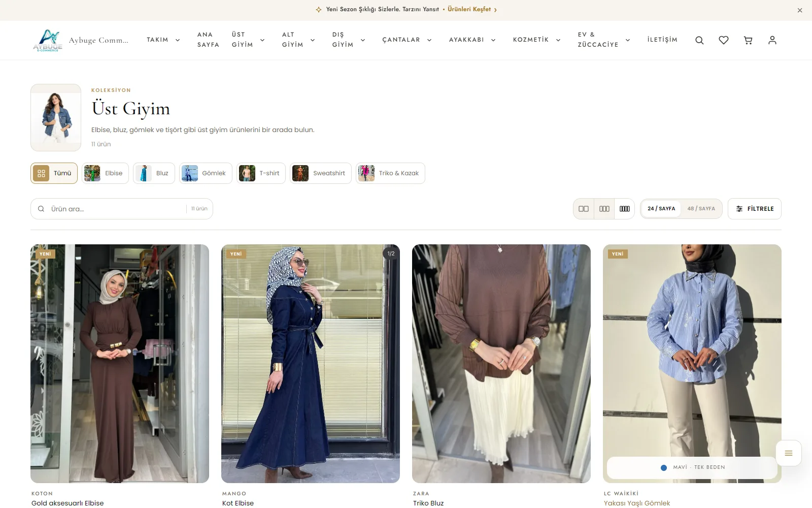Open the İletişim page

coord(662,40)
